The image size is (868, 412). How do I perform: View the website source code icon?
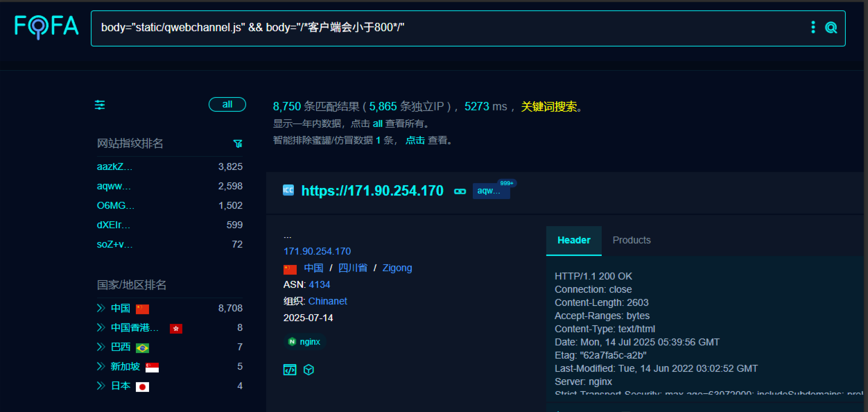click(x=290, y=370)
